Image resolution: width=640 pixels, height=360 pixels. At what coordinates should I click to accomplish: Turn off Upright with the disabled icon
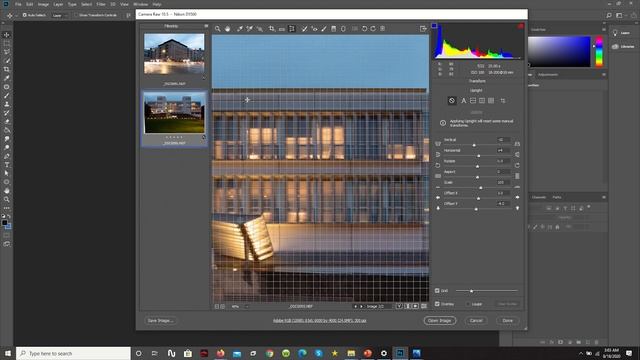pyautogui.click(x=452, y=100)
